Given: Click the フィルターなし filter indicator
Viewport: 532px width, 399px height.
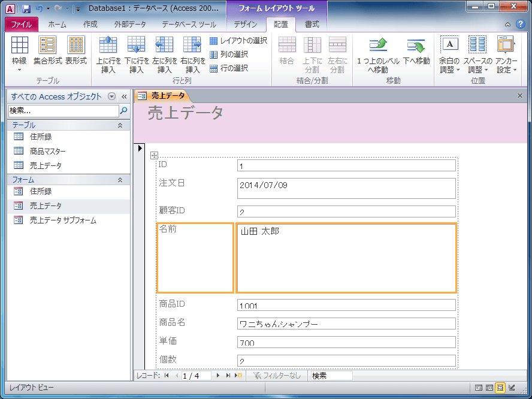Looking at the screenshot, I should click(277, 376).
